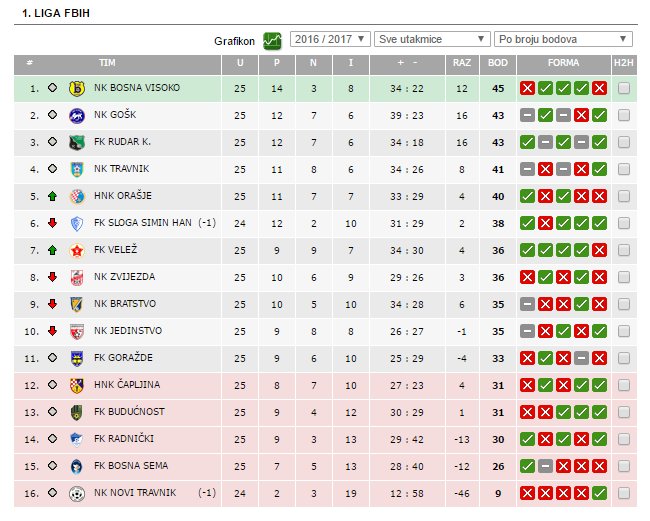Screen dimensions: 650x521
Task: Expand the Sve utakmice dropdown
Action: (432, 40)
